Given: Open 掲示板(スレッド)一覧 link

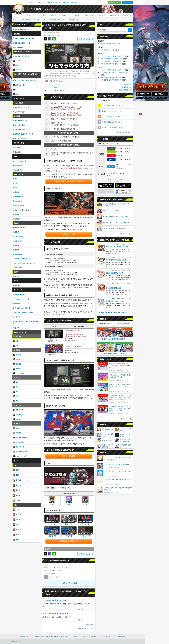Looking at the screenshot, I should point(85,628).
